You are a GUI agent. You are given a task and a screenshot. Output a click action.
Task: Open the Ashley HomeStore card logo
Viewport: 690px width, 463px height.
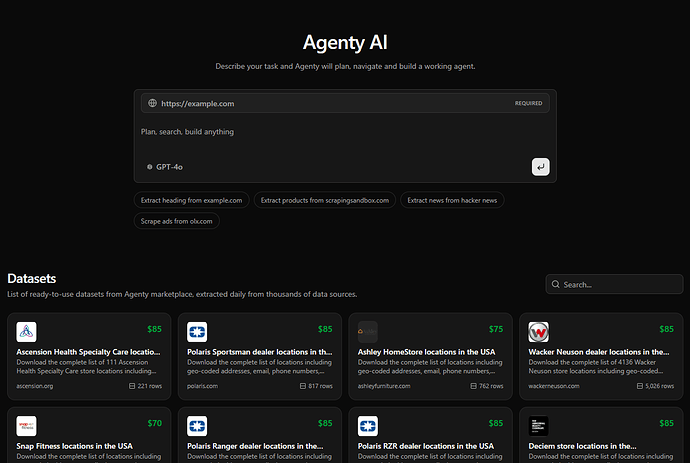(367, 332)
